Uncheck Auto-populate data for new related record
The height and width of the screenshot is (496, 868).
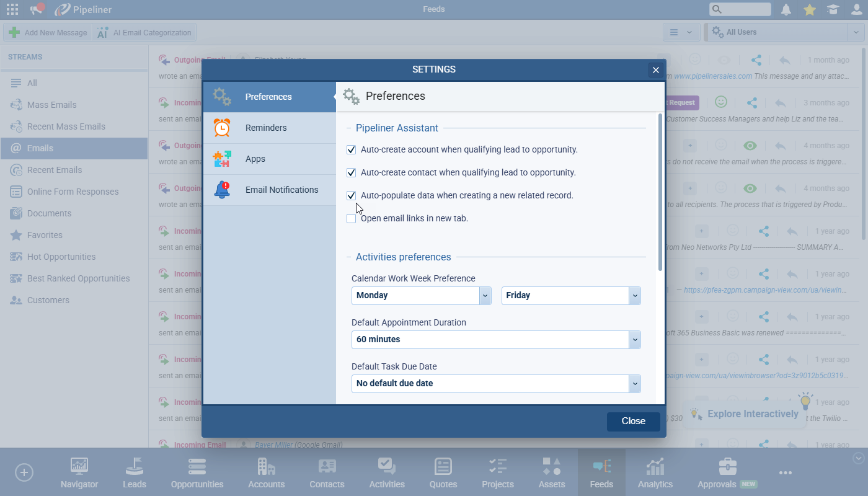(352, 196)
